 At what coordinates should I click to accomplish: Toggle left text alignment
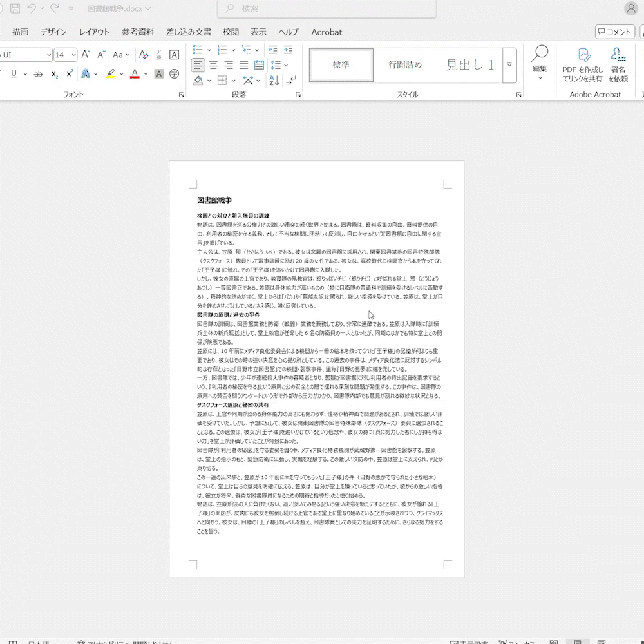(x=198, y=65)
